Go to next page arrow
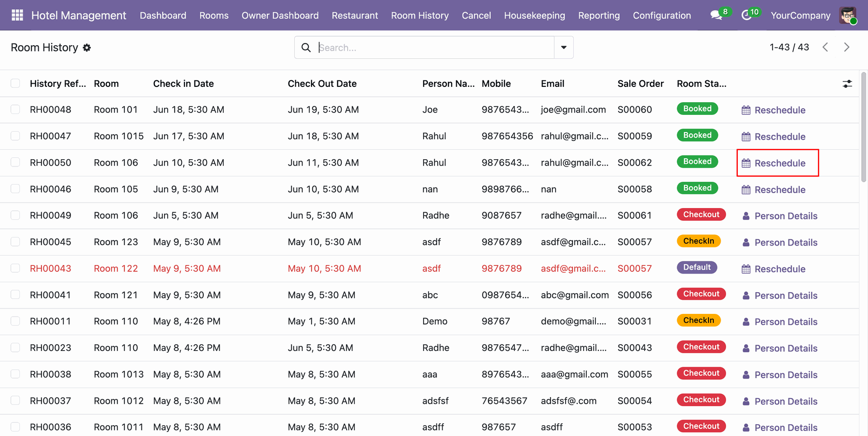868x436 pixels. 847,47
